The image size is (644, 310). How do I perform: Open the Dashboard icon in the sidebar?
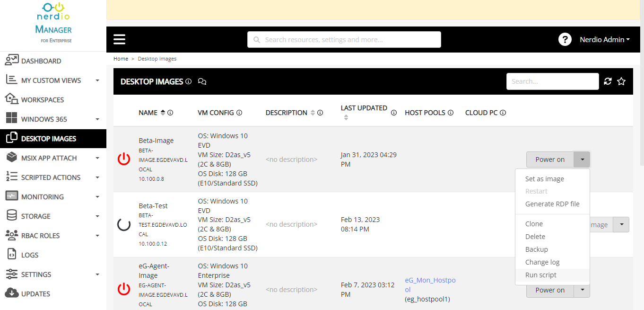pos(11,61)
